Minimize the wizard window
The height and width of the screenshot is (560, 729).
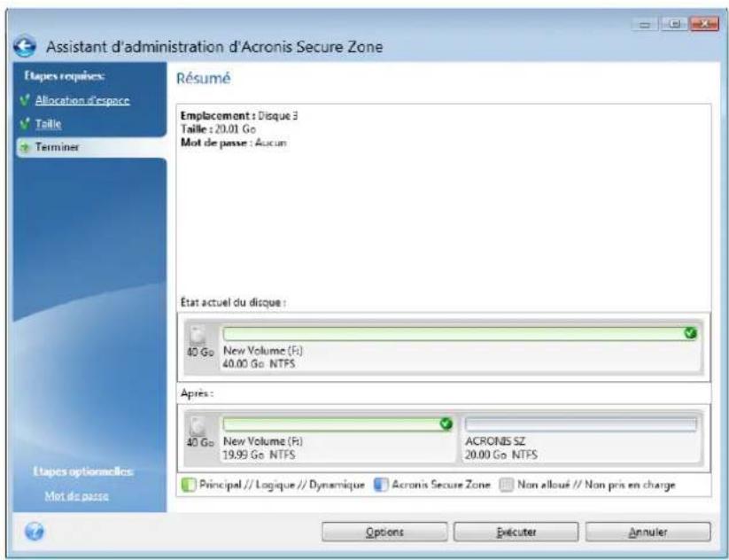pos(645,24)
